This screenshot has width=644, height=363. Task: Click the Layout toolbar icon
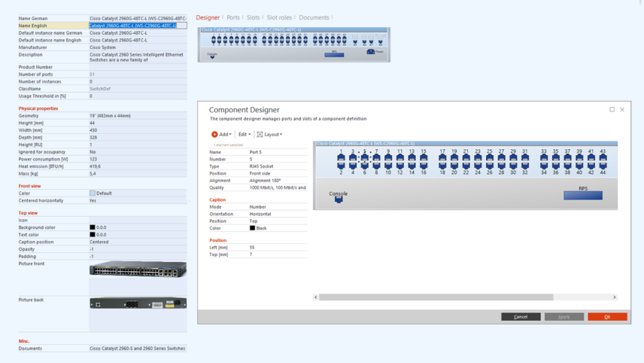click(260, 135)
